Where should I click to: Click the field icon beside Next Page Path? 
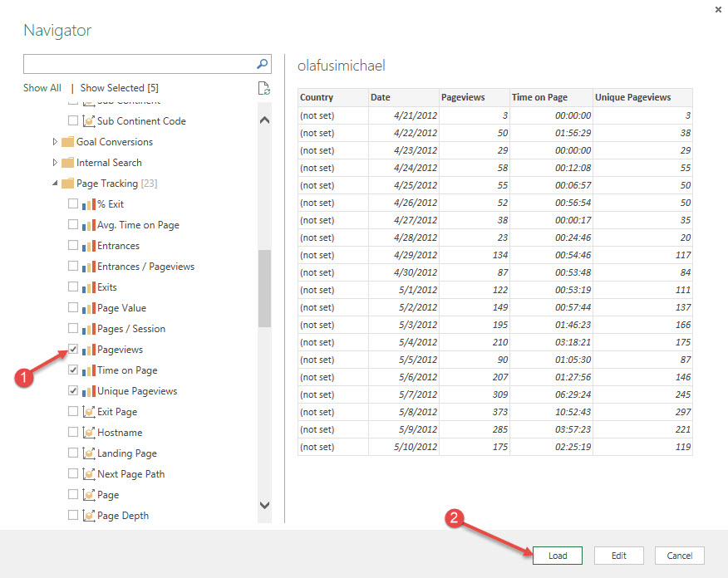tap(88, 473)
